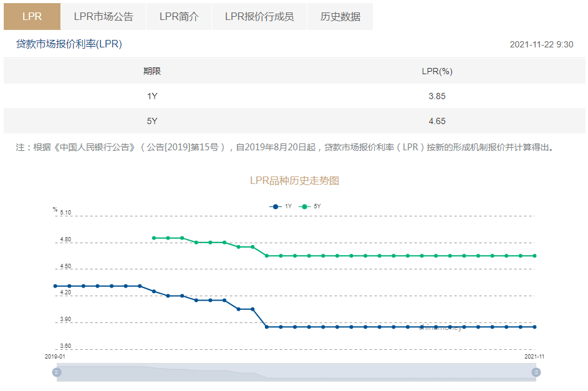Open the LPR简介 tab
Image resolution: width=588 pixels, height=391 pixels.
[180, 17]
